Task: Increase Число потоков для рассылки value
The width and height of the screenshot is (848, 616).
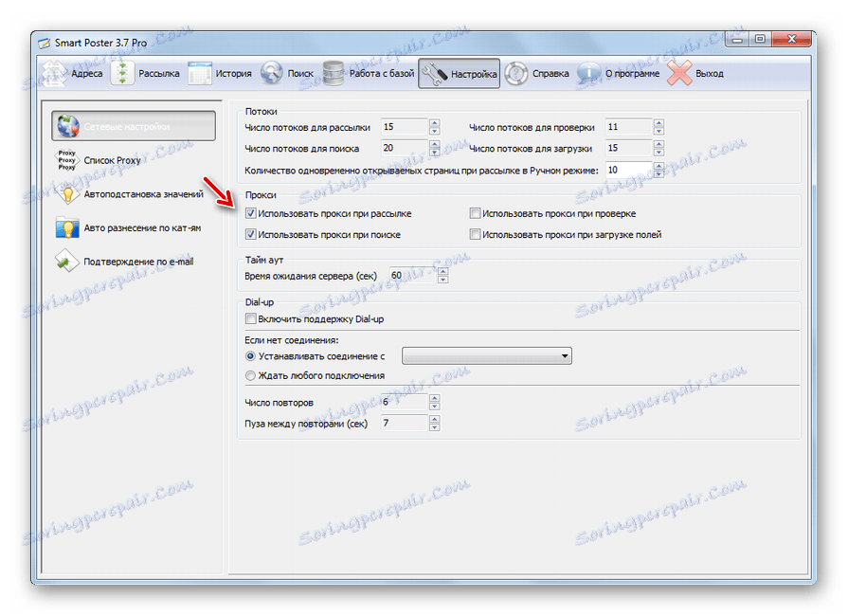Action: [435, 123]
